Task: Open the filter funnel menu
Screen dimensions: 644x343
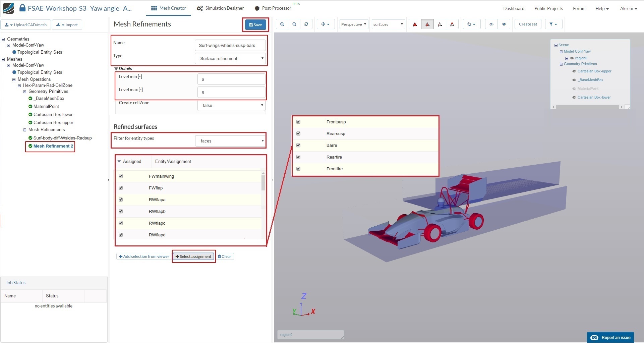Action: [553, 24]
